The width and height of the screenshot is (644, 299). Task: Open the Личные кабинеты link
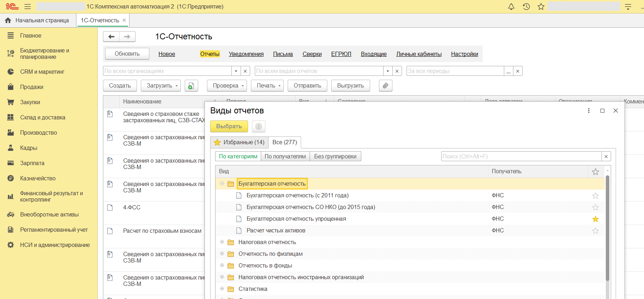point(419,54)
